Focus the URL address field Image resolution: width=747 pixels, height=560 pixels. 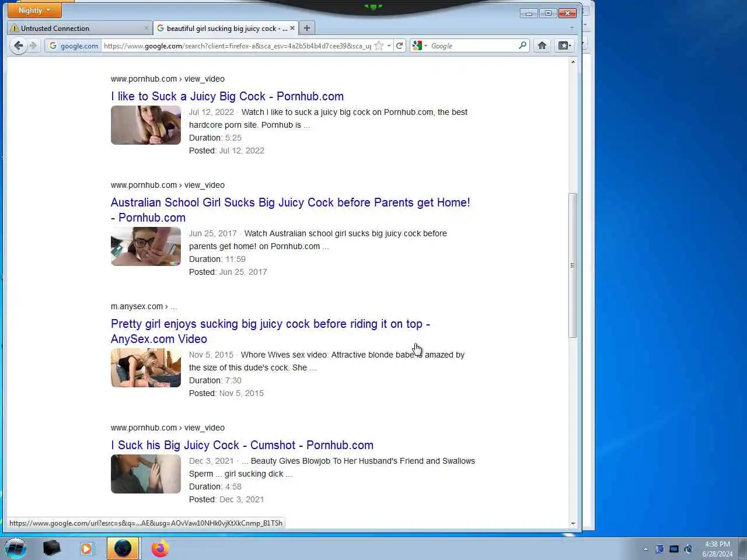(x=237, y=45)
